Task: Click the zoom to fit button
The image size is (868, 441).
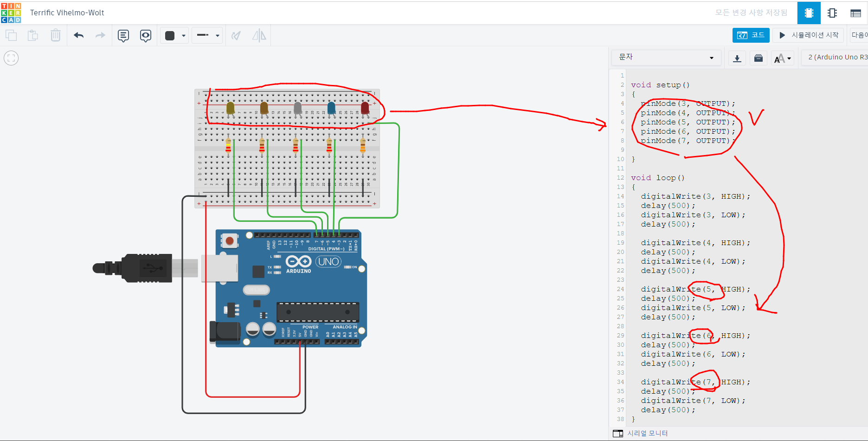Action: click(x=11, y=58)
